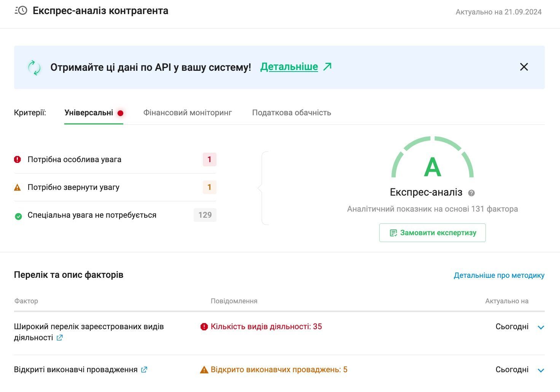Expand the 'Широкий перелік' factor row chevron
The image size is (560, 392).
(541, 327)
